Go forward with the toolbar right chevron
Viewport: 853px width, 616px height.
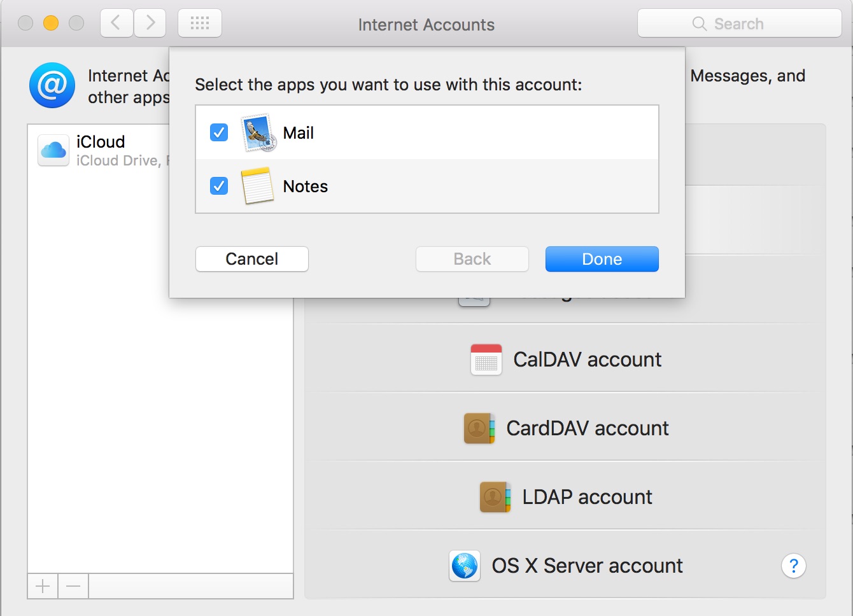point(150,24)
